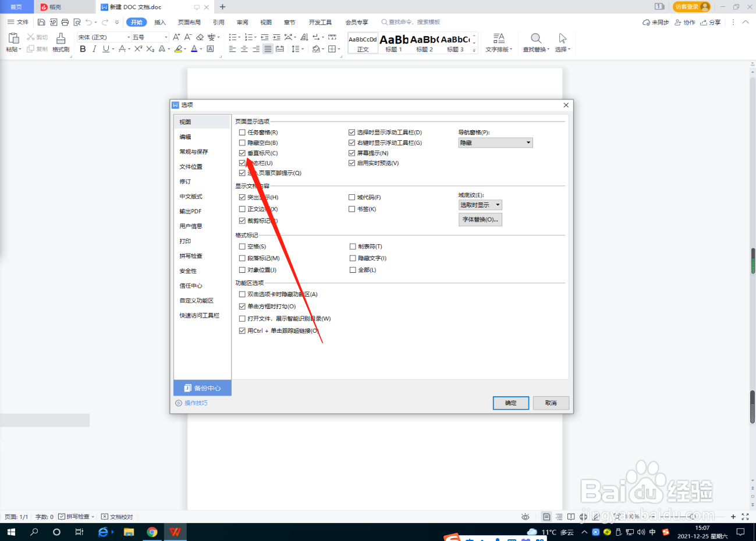Click the Increase Indent icon
This screenshot has width=756, height=541.
(276, 37)
